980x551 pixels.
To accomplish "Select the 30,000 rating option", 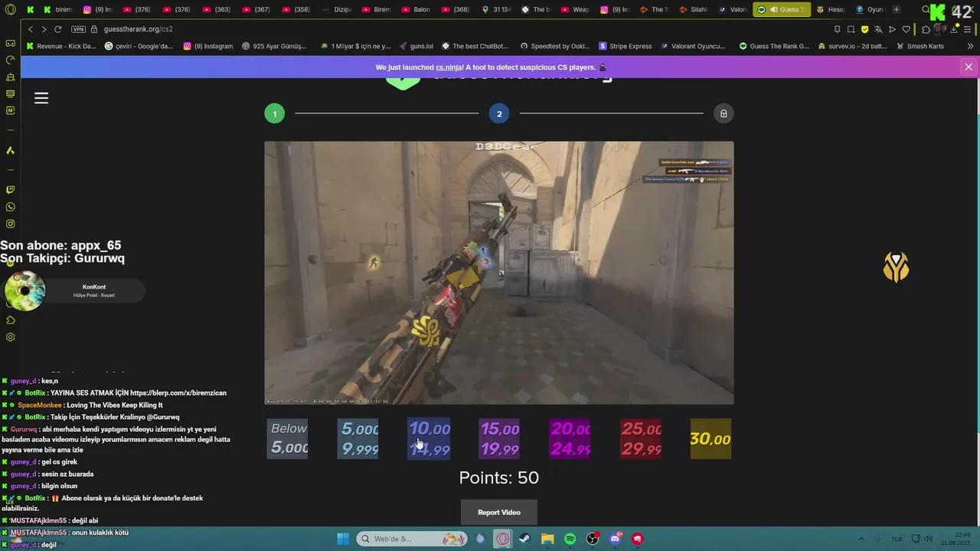I will pyautogui.click(x=710, y=439).
